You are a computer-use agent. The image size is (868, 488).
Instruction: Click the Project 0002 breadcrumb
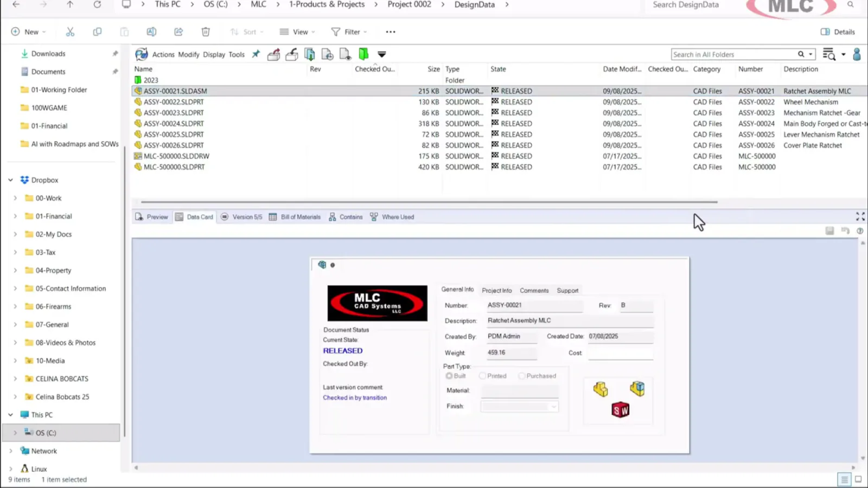click(x=410, y=4)
